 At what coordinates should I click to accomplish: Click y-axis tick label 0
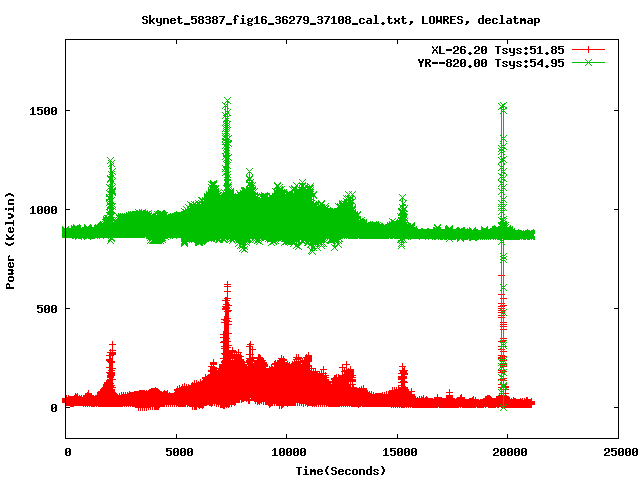click(x=54, y=408)
